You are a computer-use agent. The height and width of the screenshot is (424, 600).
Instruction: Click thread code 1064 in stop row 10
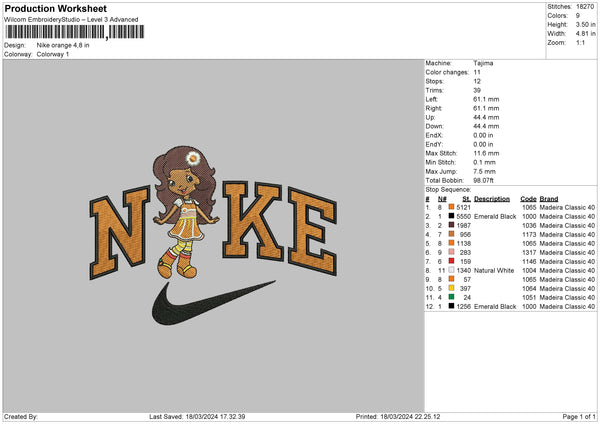pyautogui.click(x=529, y=289)
